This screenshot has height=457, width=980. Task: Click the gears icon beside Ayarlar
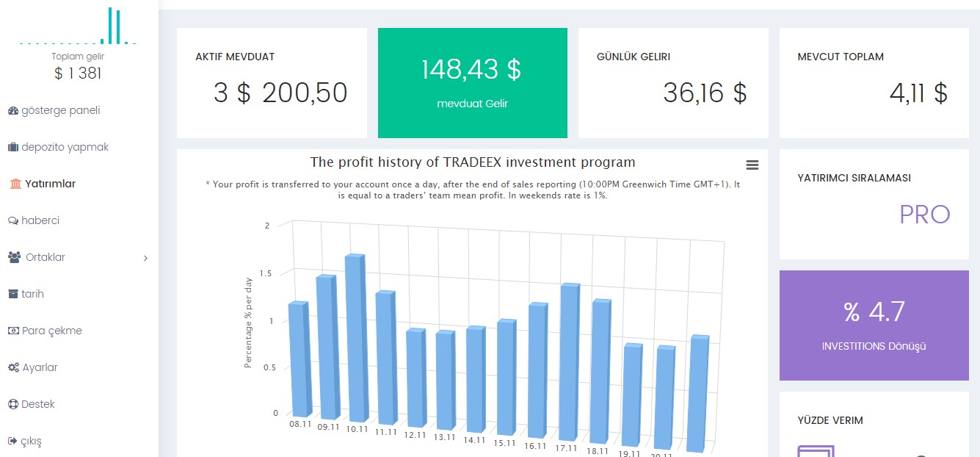point(13,367)
